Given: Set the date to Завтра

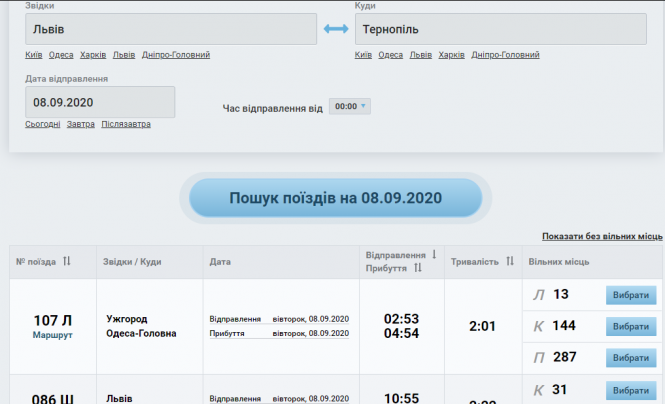Looking at the screenshot, I should tap(81, 125).
